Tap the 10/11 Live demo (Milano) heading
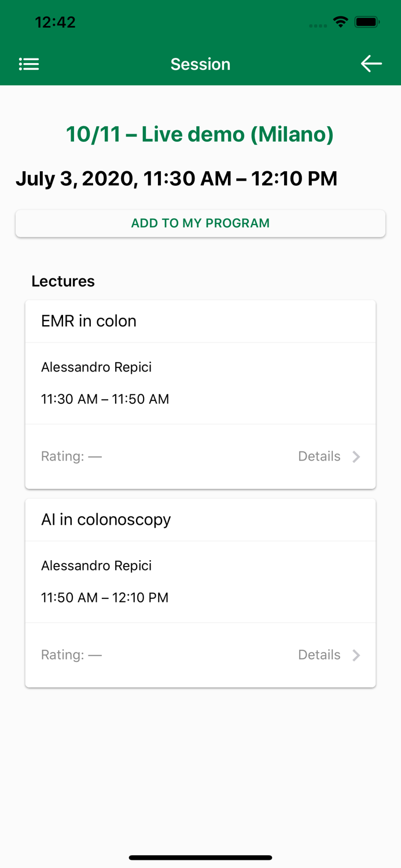This screenshot has width=401, height=868. pyautogui.click(x=200, y=134)
